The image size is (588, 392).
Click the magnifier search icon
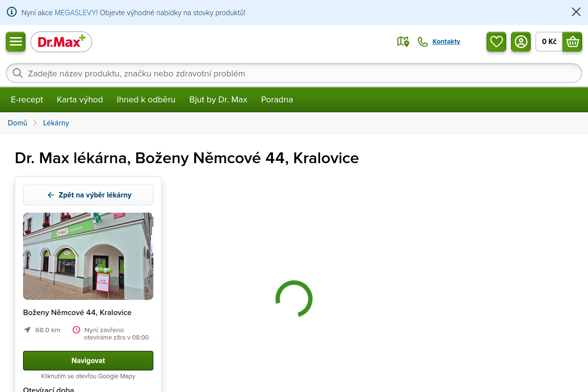(18, 73)
